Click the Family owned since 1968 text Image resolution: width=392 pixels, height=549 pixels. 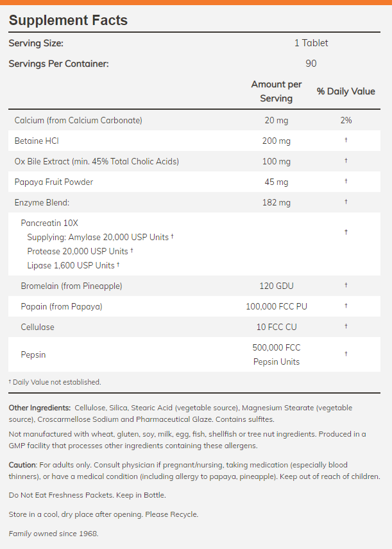pyautogui.click(x=54, y=534)
